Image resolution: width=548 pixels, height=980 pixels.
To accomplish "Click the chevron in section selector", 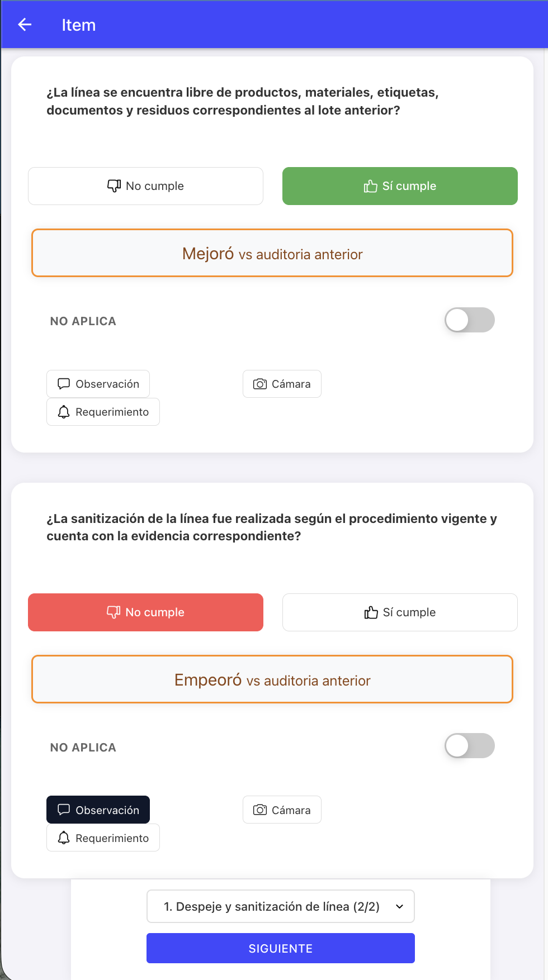I will tap(399, 906).
